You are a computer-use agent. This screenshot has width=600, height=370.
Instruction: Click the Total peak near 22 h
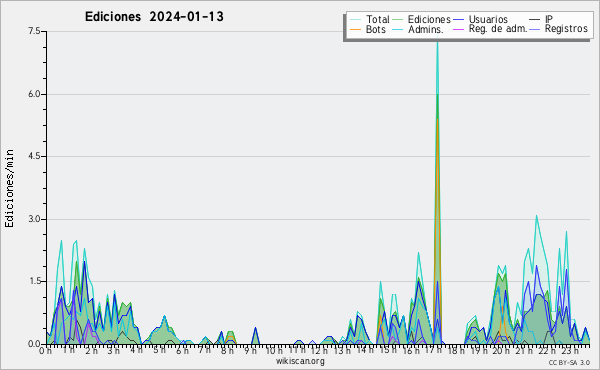click(x=536, y=217)
